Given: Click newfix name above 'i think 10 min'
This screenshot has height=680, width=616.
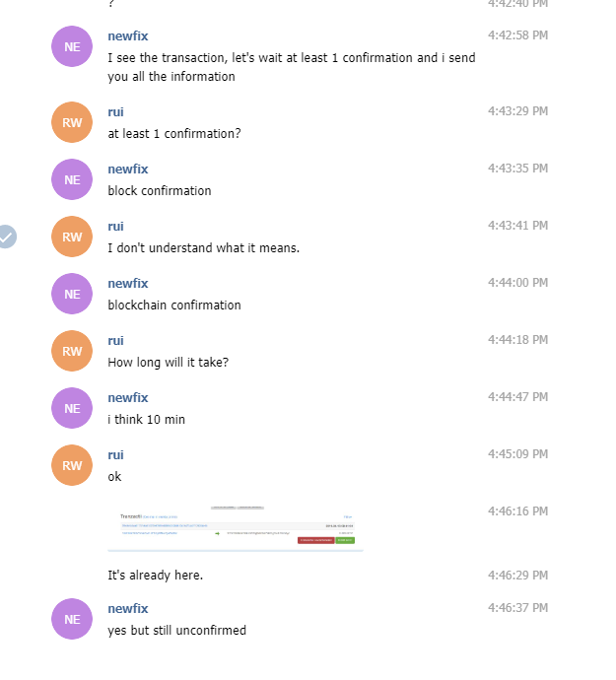Looking at the screenshot, I should [128, 398].
